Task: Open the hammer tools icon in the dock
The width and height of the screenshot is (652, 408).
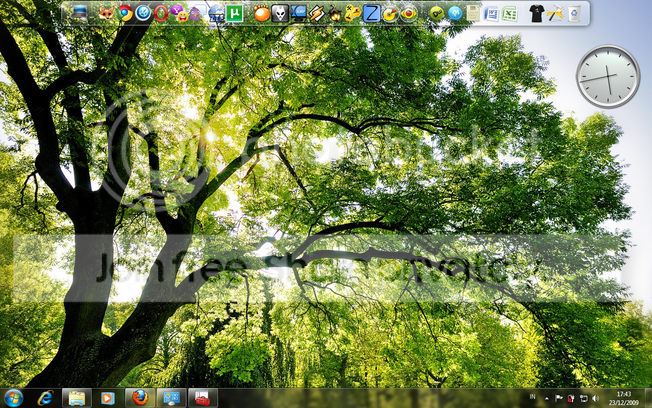Action: (x=555, y=13)
